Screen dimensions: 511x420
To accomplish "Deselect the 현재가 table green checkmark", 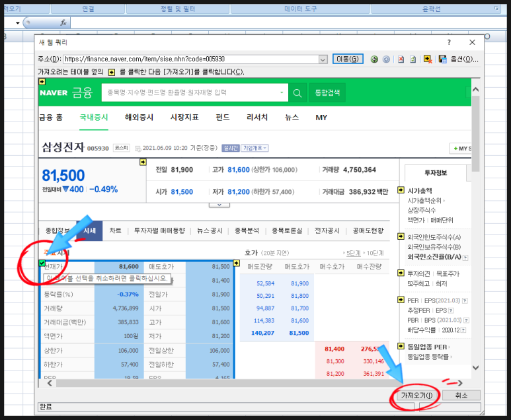I will click(x=42, y=263).
